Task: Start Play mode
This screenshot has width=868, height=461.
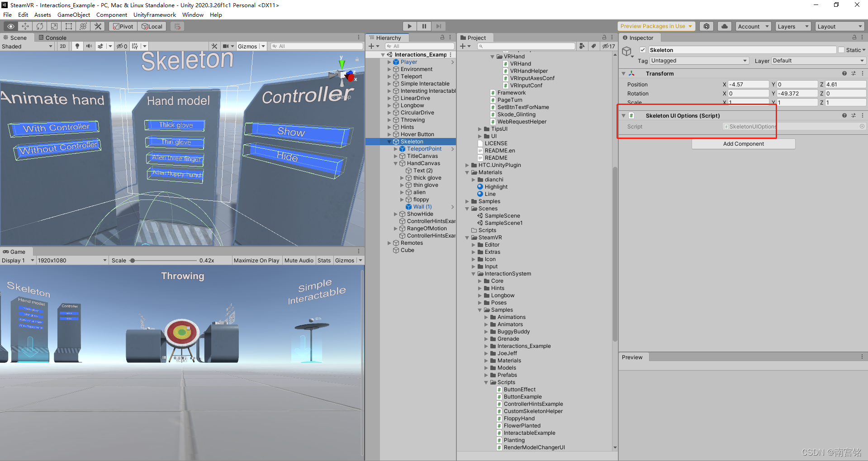Action: click(409, 26)
